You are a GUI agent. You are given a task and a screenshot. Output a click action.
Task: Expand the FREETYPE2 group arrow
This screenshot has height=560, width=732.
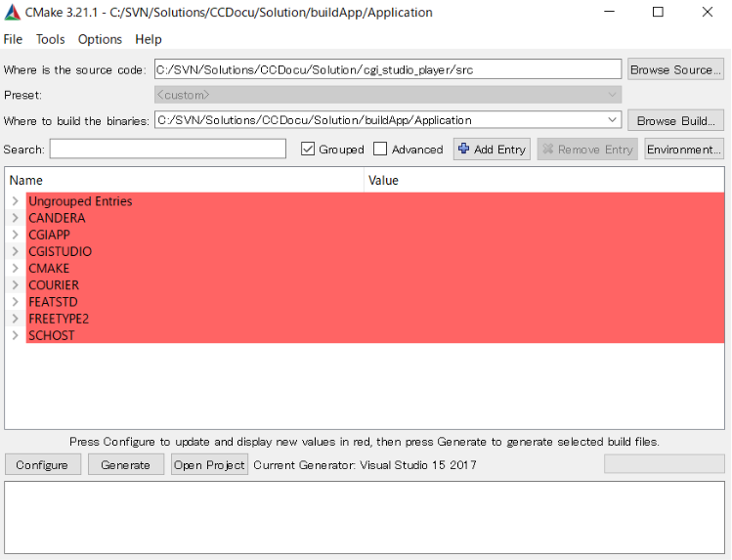(x=16, y=319)
